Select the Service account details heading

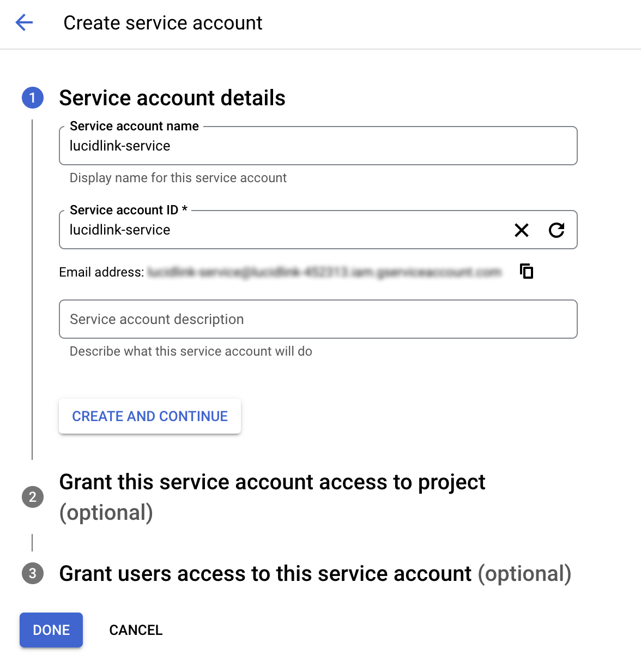(172, 98)
